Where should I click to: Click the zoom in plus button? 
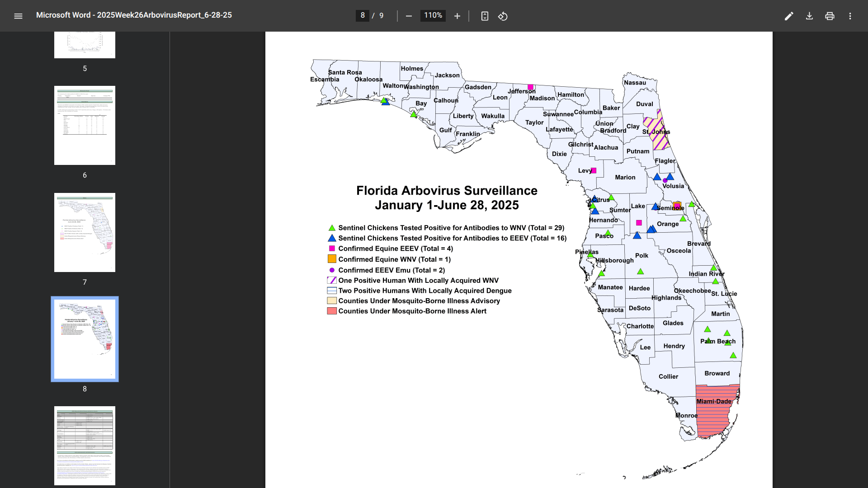point(457,16)
